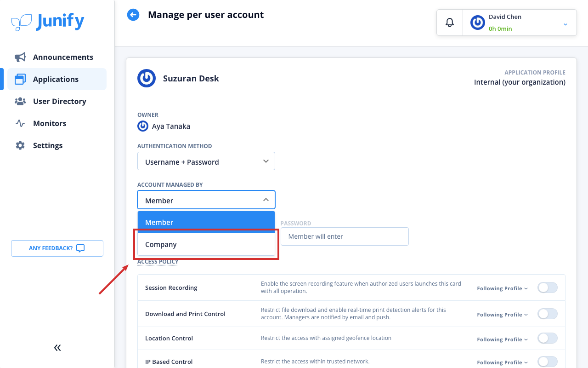Image resolution: width=588 pixels, height=368 pixels.
Task: Open Following Profile dropdown for Session Recording
Action: [503, 288]
